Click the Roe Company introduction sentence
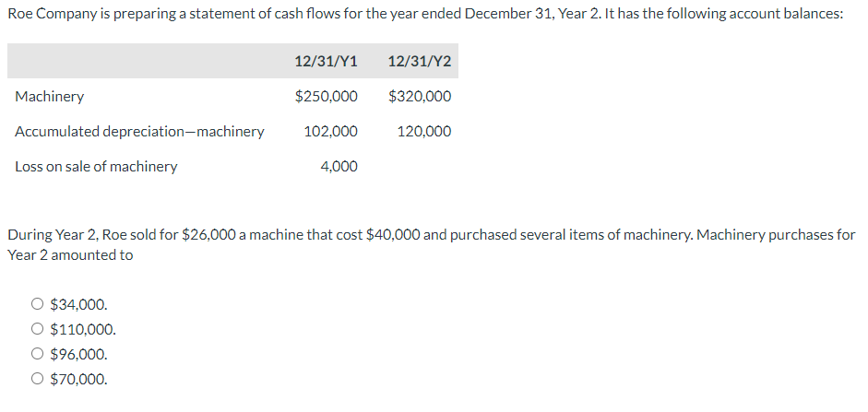 [425, 14]
